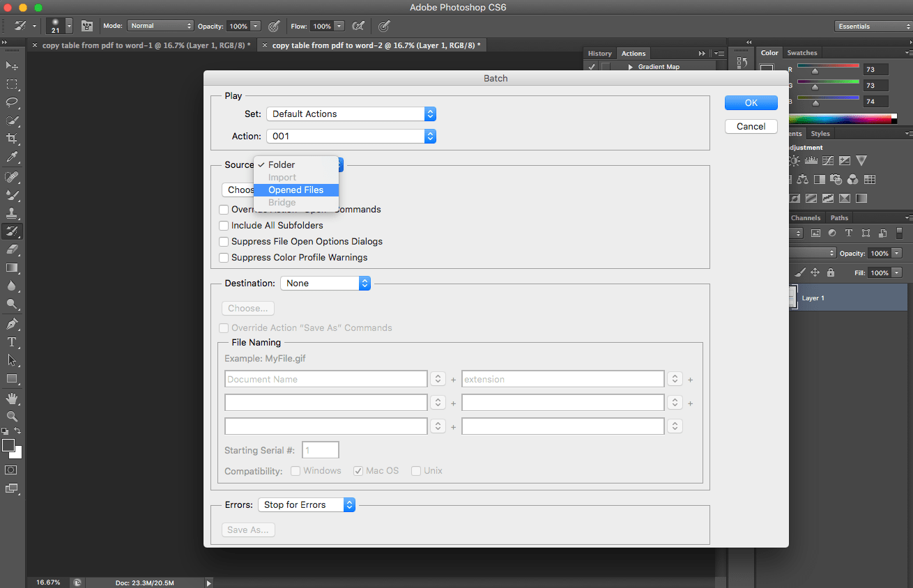Click the Save As button under Errors
The height and width of the screenshot is (588, 913).
248,529
